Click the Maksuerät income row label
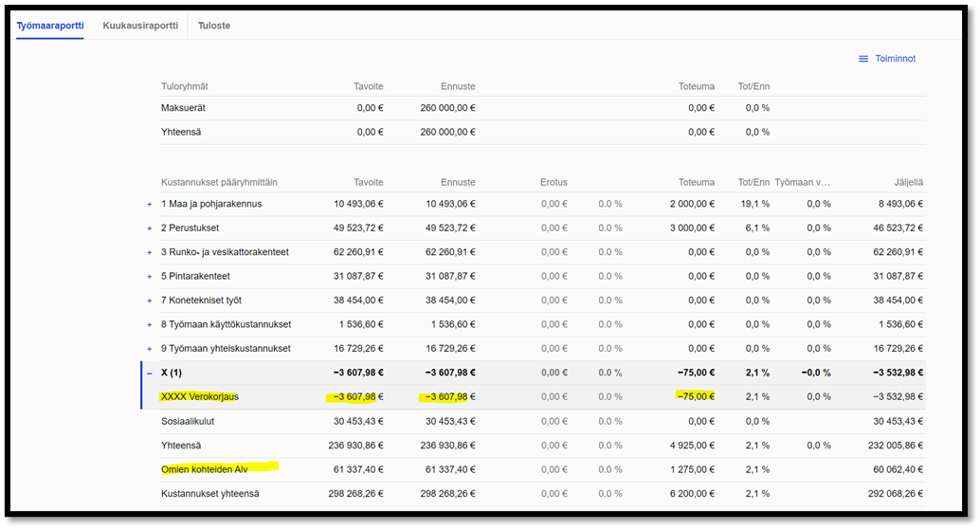Image resolution: width=980 pixels, height=529 pixels. click(x=183, y=107)
